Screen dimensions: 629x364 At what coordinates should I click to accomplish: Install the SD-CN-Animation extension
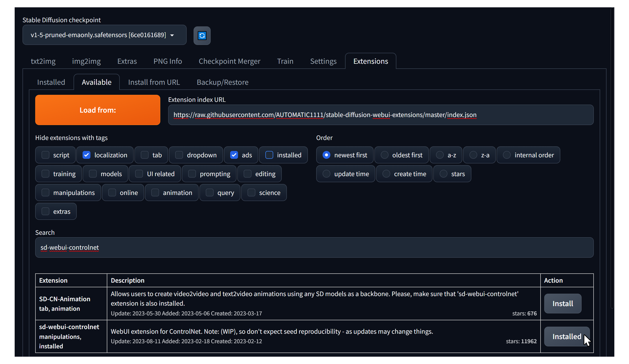pos(563,303)
